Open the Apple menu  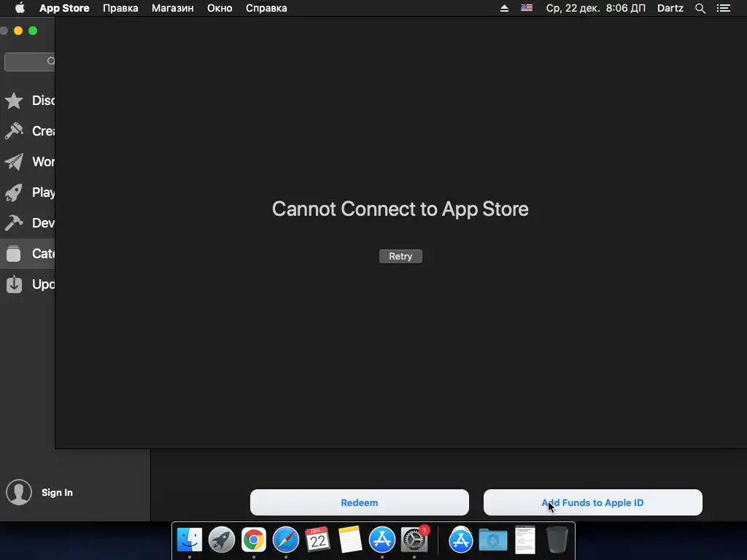(20, 8)
